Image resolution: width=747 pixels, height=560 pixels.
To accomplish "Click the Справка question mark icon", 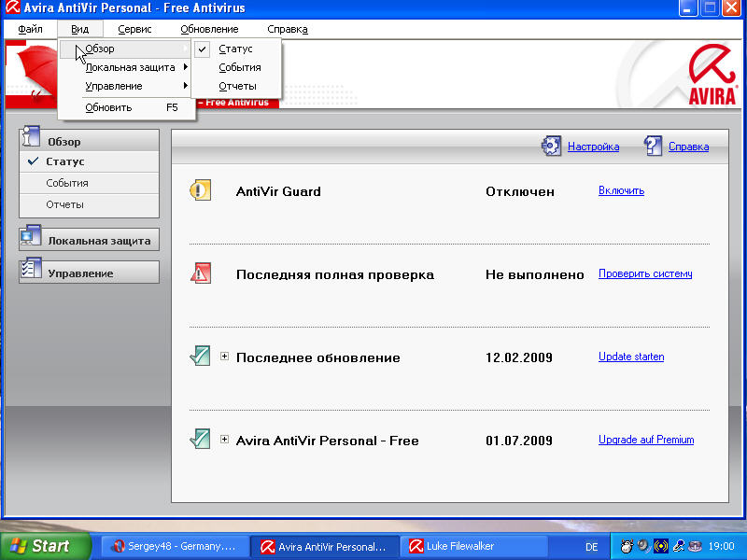I will tap(653, 146).
